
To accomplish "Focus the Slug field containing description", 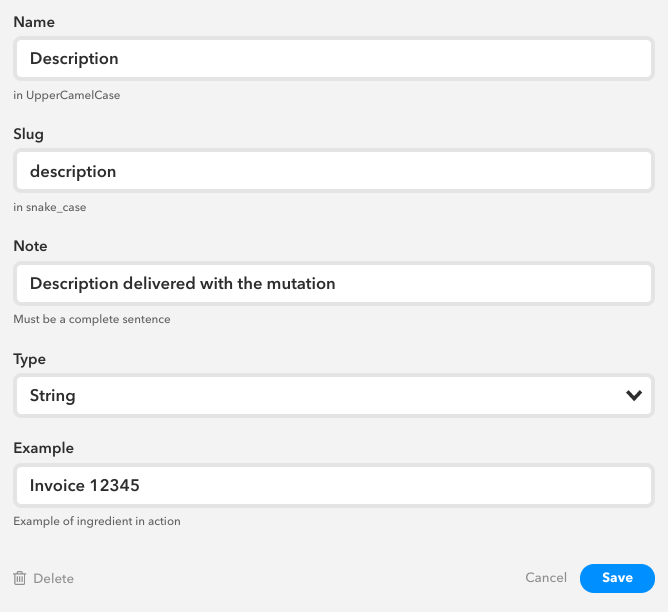I will (334, 171).
